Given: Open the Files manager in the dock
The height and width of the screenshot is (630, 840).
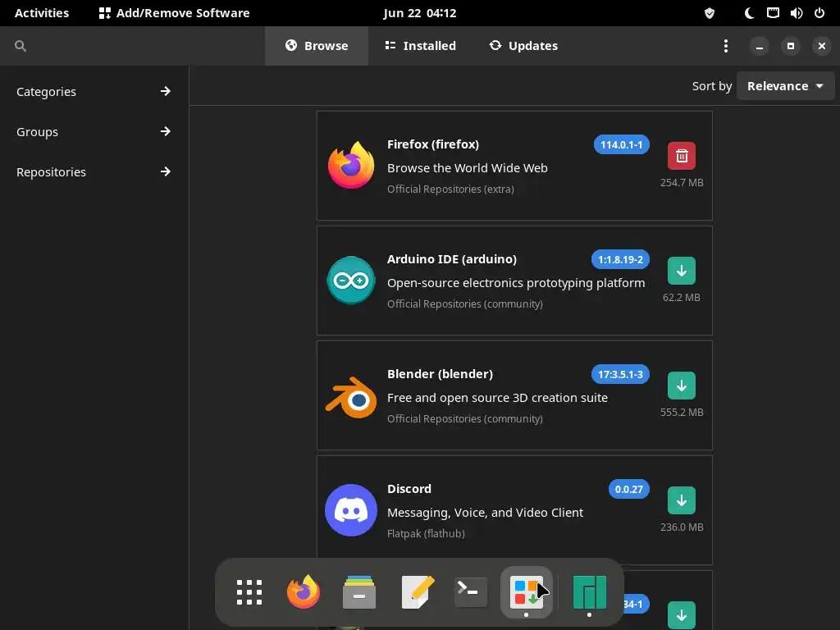Looking at the screenshot, I should click(359, 592).
